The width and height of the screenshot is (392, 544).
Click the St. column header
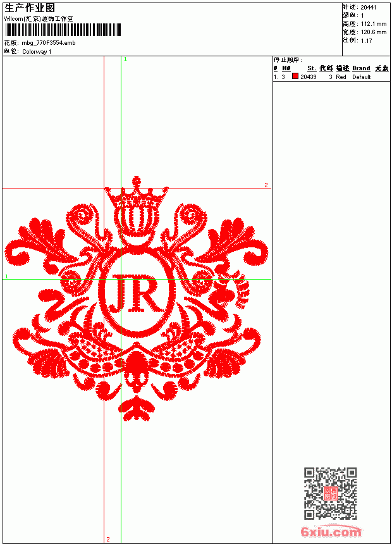[x=312, y=68]
